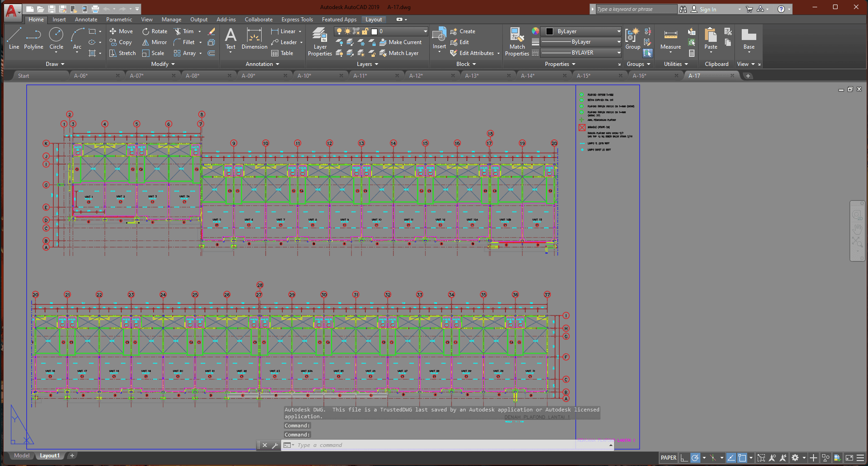Viewport: 868px width, 466px height.
Task: Click the Make Current layer button
Action: pos(400,42)
